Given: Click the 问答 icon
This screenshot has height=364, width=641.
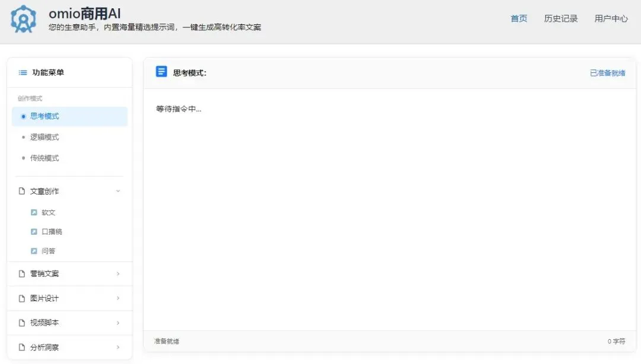Looking at the screenshot, I should click(34, 250).
